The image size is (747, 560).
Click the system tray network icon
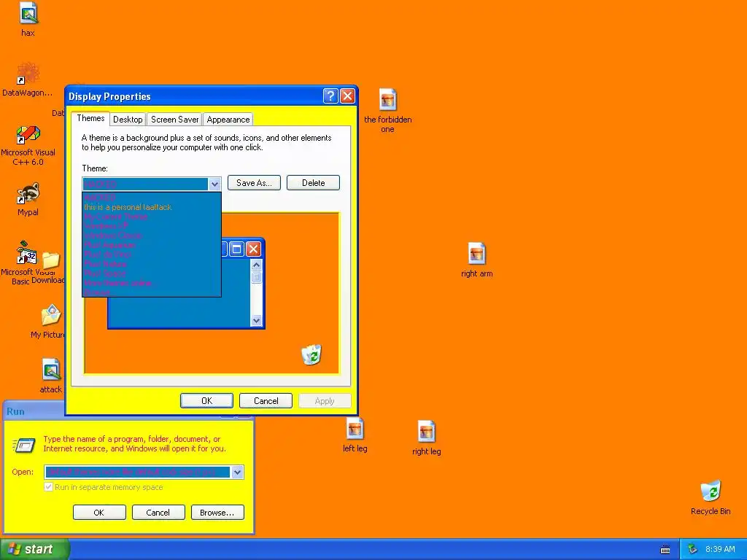tap(692, 549)
